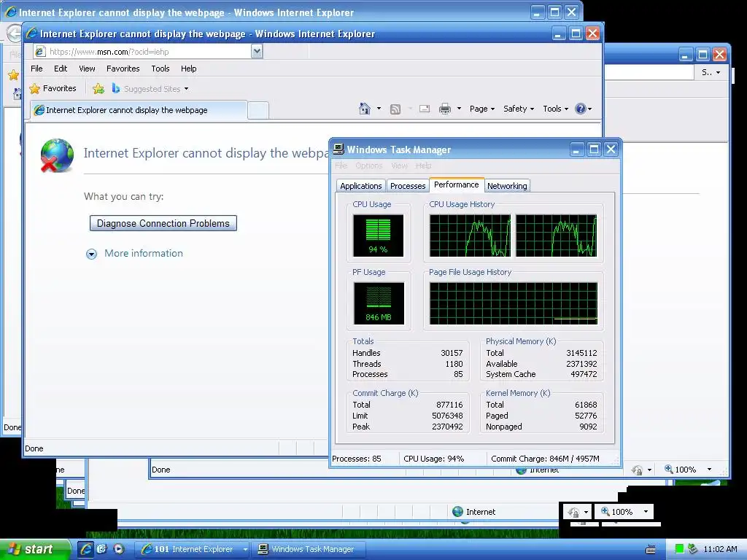Image resolution: width=747 pixels, height=560 pixels.
Task: Open address bar dropdown arrow
Action: click(x=257, y=51)
